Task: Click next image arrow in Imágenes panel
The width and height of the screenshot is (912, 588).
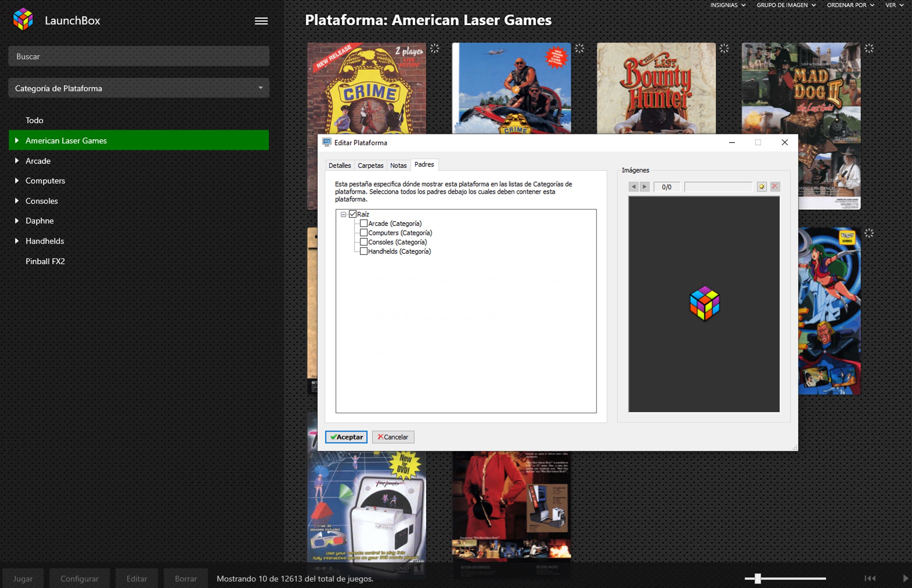Action: coord(644,187)
